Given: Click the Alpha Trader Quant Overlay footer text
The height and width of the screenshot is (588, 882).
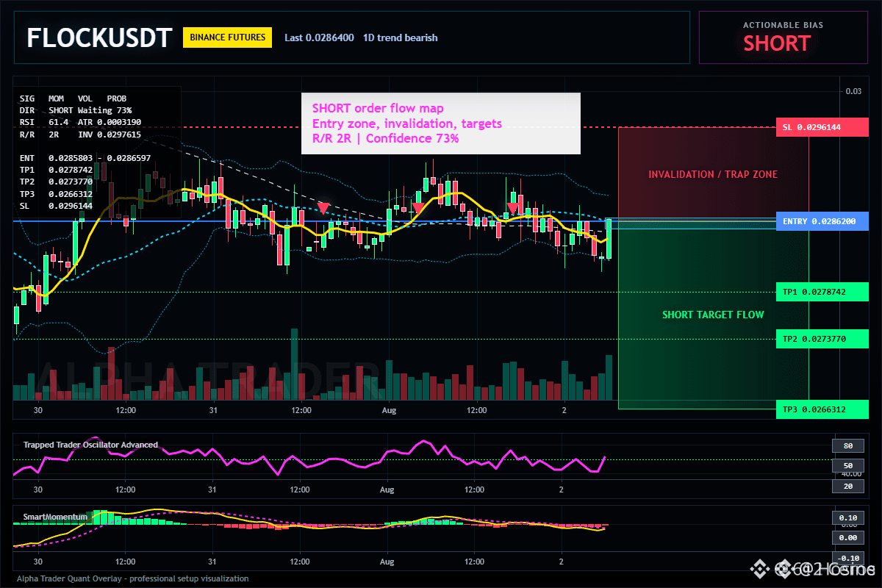Looking at the screenshot, I should [x=133, y=578].
